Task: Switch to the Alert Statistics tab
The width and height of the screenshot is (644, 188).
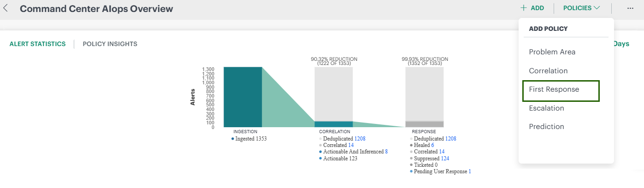Action: [37, 44]
